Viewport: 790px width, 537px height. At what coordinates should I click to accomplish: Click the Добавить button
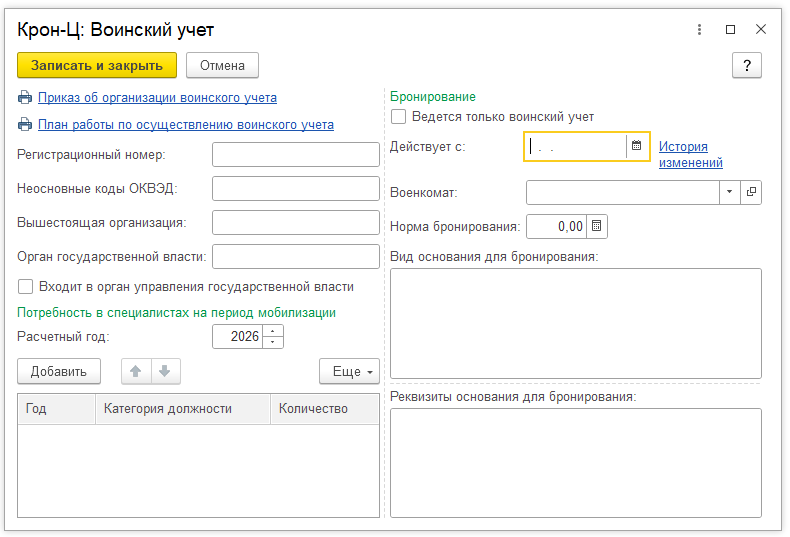point(59,371)
